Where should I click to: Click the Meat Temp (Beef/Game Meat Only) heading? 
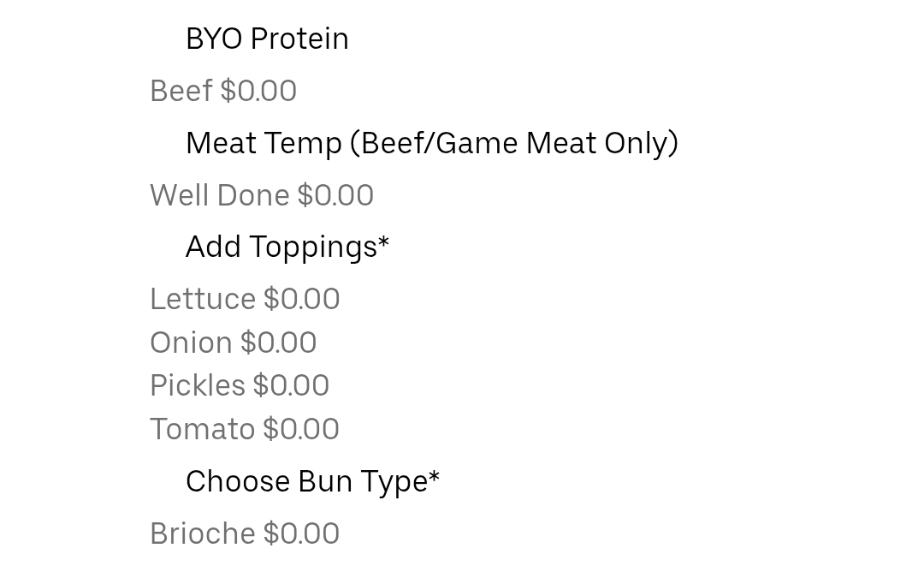click(x=431, y=143)
